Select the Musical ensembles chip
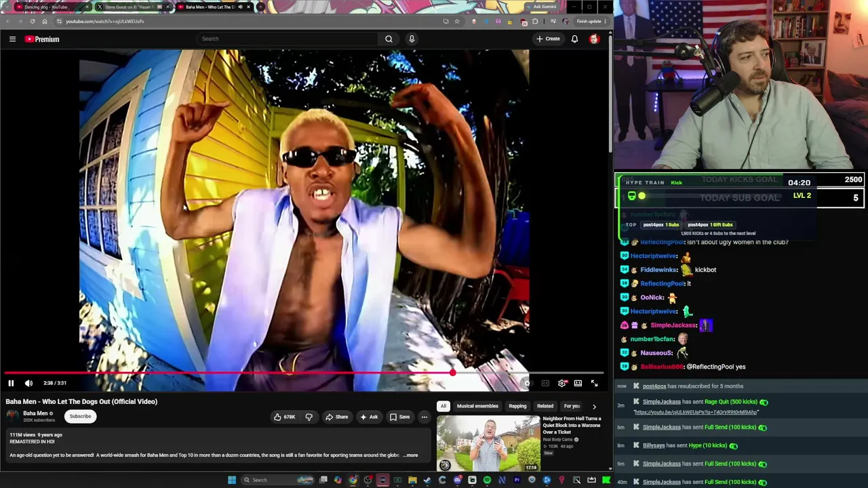The image size is (868, 488). [477, 406]
